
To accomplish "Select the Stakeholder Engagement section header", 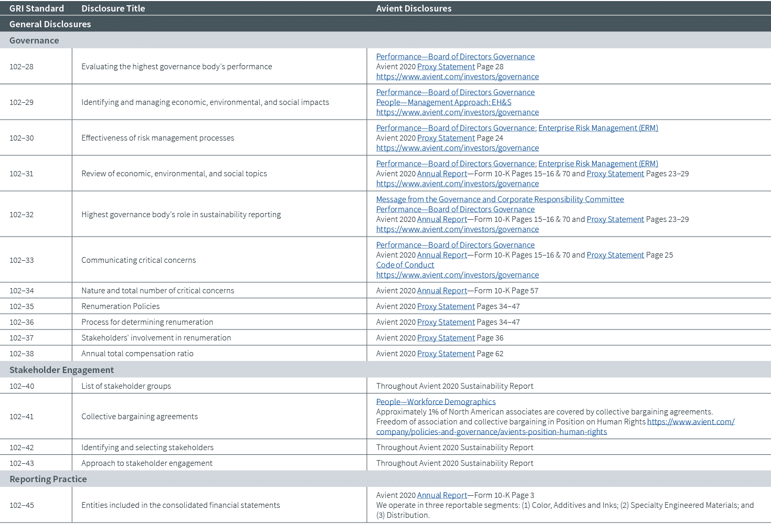I will coord(61,370).
